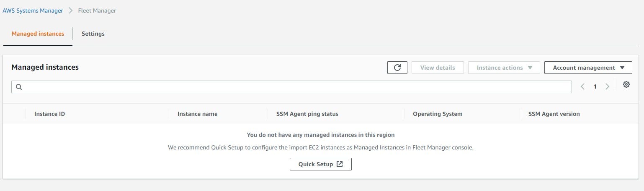Go to previous page chevron
Image resolution: width=644 pixels, height=191 pixels.
point(582,87)
